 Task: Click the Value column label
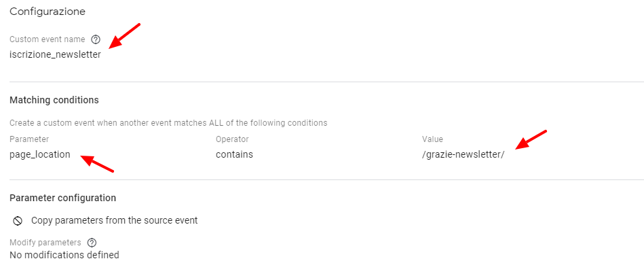pyautogui.click(x=432, y=139)
